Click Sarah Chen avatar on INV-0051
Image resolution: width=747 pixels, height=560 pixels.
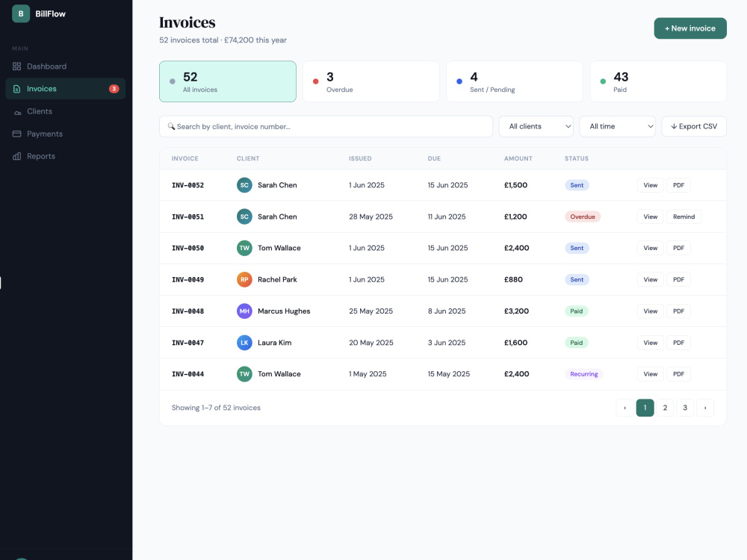pos(244,217)
